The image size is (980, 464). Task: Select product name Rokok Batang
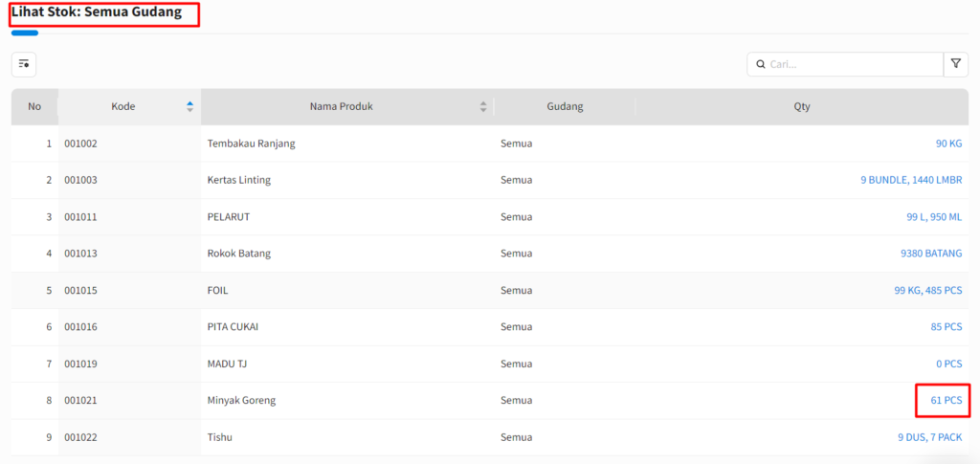pos(238,254)
